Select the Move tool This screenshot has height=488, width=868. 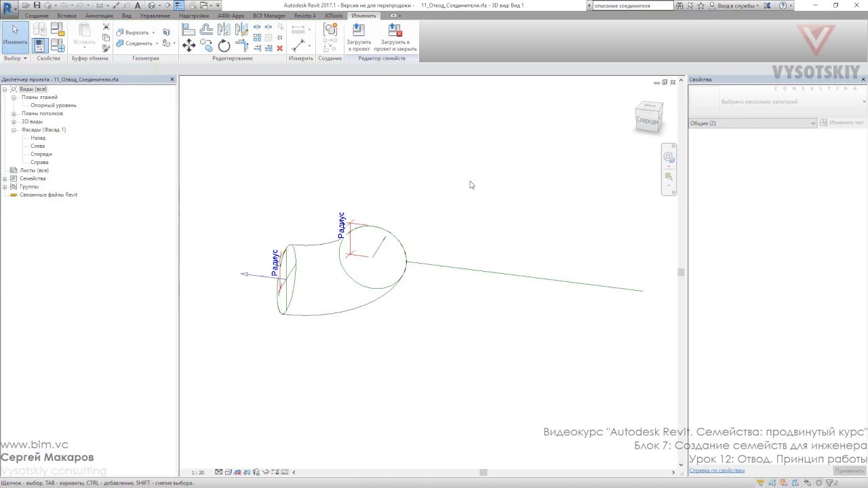(x=189, y=46)
